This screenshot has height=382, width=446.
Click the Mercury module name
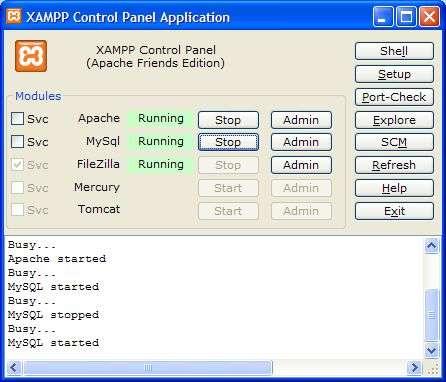point(97,187)
